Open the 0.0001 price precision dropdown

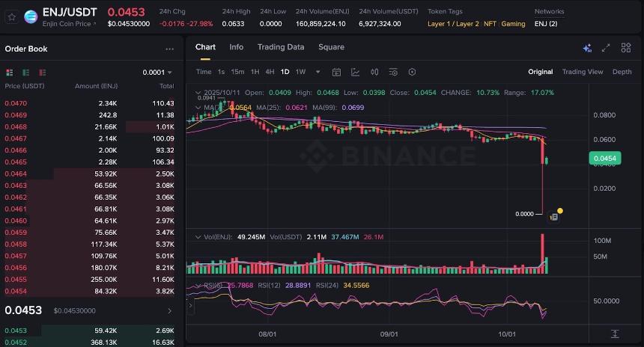point(157,73)
